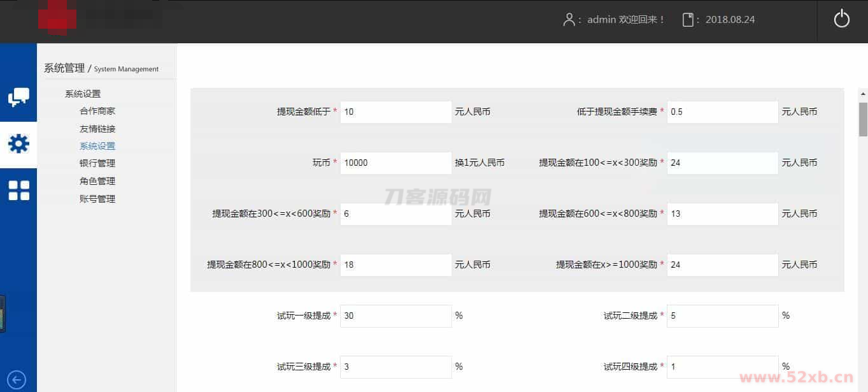Click the circular back arrow icon
Viewport: 868px width, 392px height.
point(17,380)
